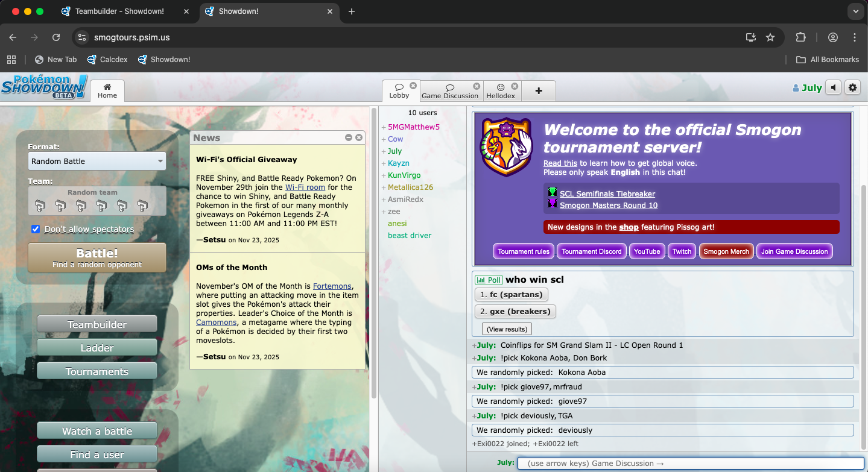This screenshot has width=868, height=472.
Task: Click the chat message input field
Action: click(x=690, y=463)
